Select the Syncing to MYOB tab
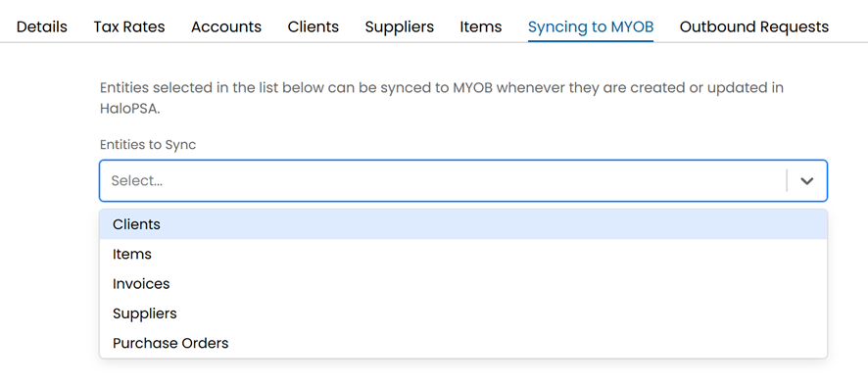 click(x=591, y=26)
